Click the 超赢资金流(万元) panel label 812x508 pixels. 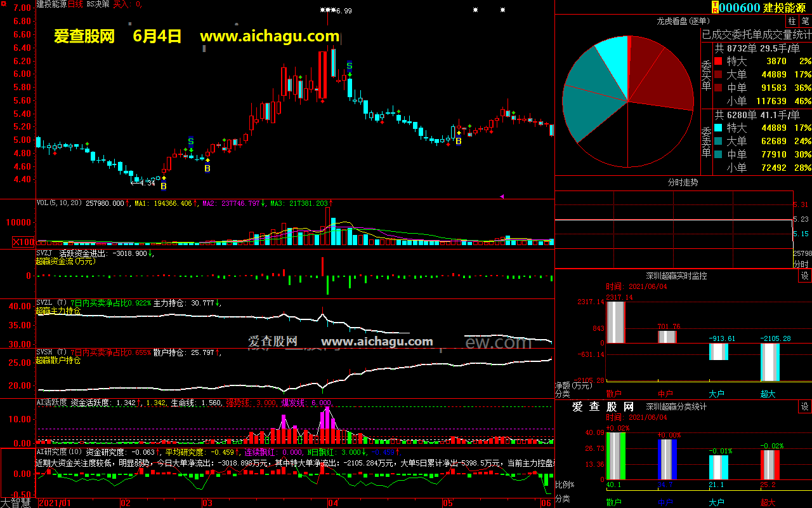click(x=65, y=261)
